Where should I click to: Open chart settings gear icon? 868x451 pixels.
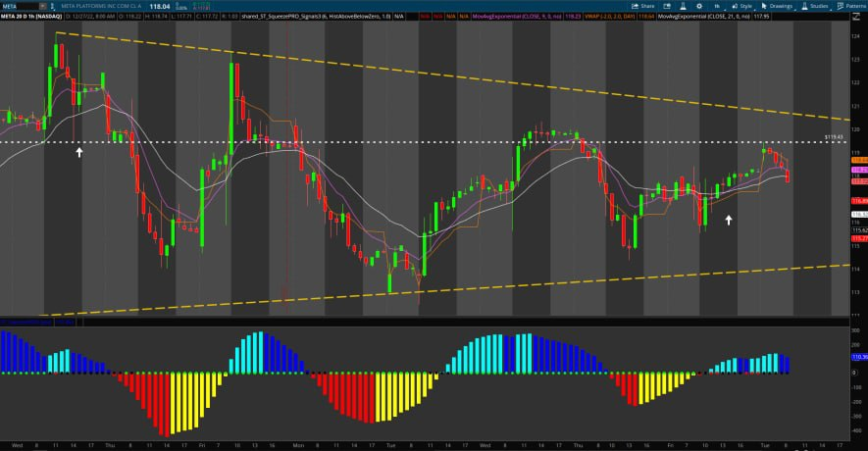pyautogui.click(x=699, y=6)
